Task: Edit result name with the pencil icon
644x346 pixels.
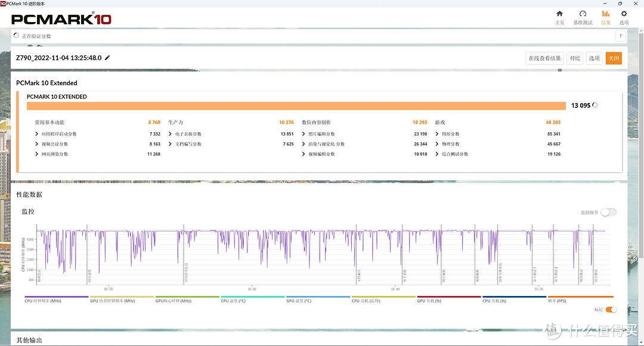Action: pos(107,58)
